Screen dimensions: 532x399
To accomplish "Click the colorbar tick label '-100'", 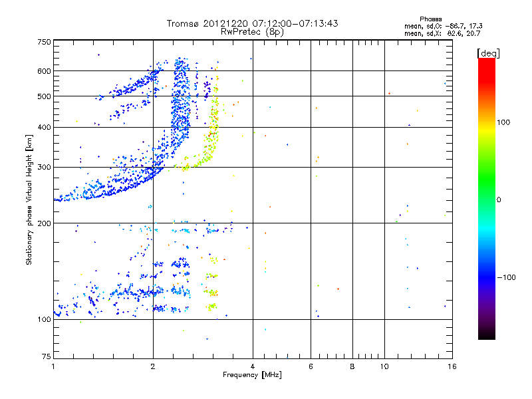I will 506,277.
